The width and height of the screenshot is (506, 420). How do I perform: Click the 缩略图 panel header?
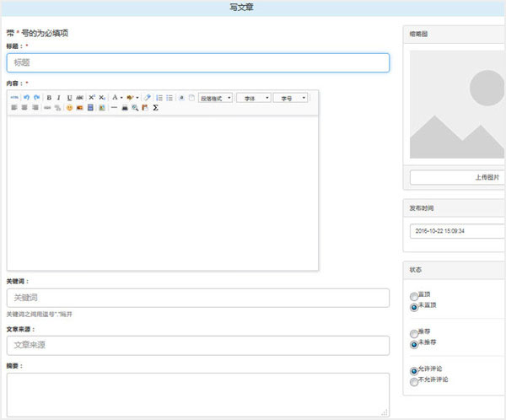pyautogui.click(x=455, y=35)
